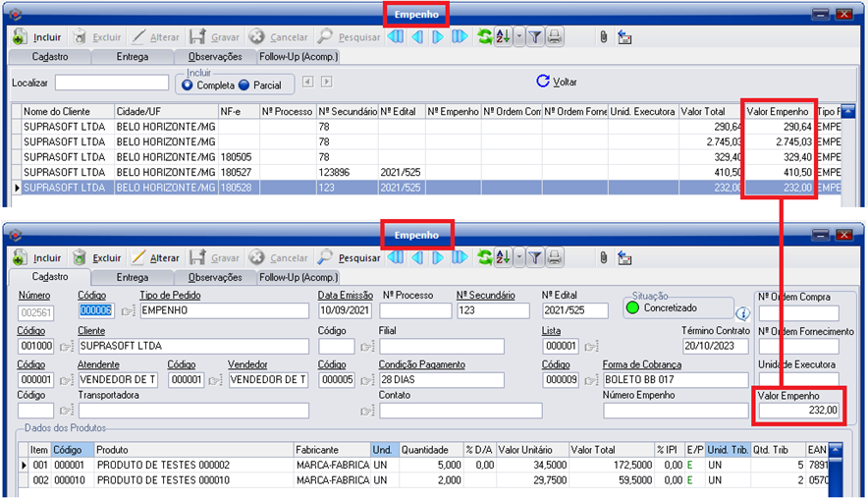Click the info icon beside Situação Concretizado
The width and height of the screenshot is (868, 499).
pos(742,314)
